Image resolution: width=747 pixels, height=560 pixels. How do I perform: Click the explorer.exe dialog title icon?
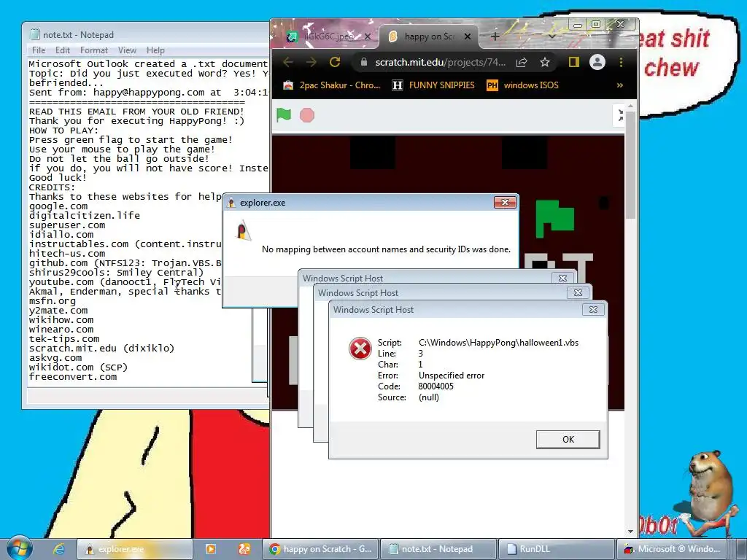click(231, 203)
